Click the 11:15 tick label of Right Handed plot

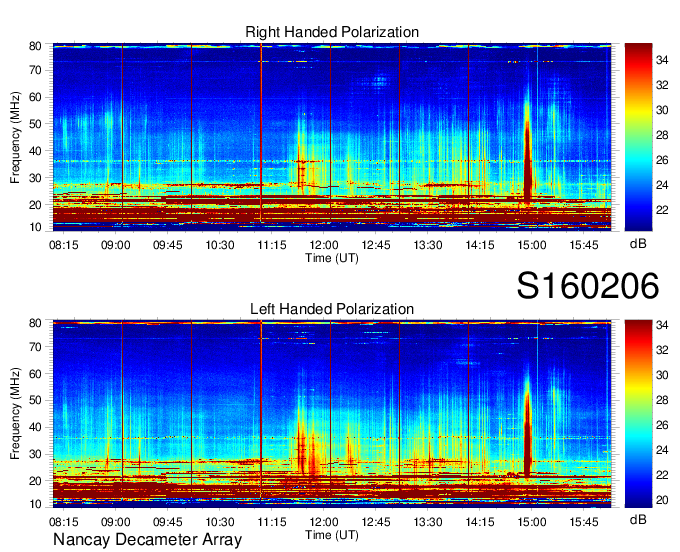(272, 245)
